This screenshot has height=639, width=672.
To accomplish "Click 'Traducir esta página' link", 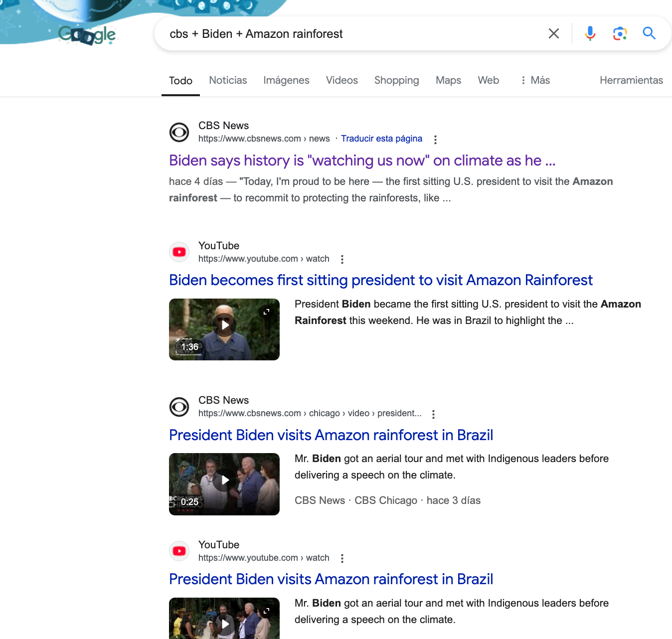I will [x=381, y=139].
